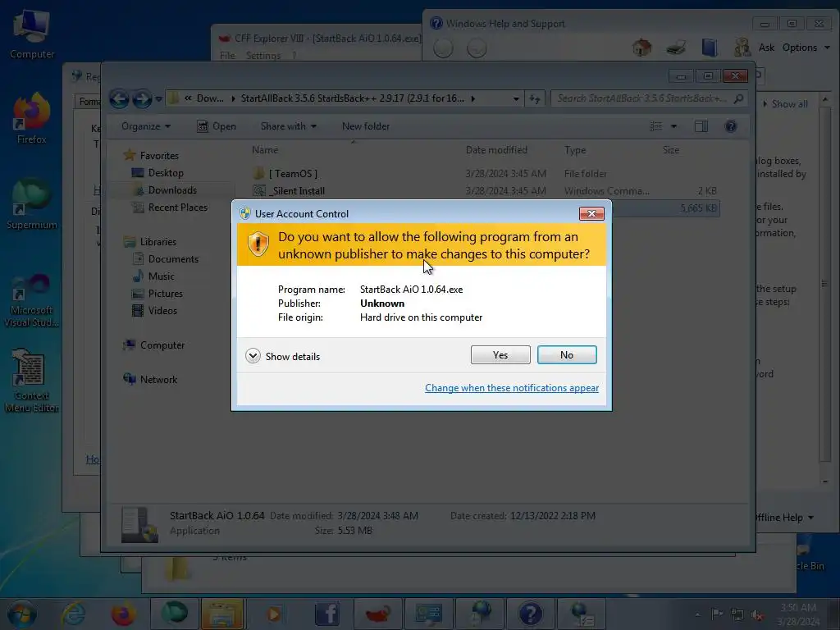Click the Windows Explorer taskbar button
The width and height of the screenshot is (840, 630).
click(x=223, y=614)
